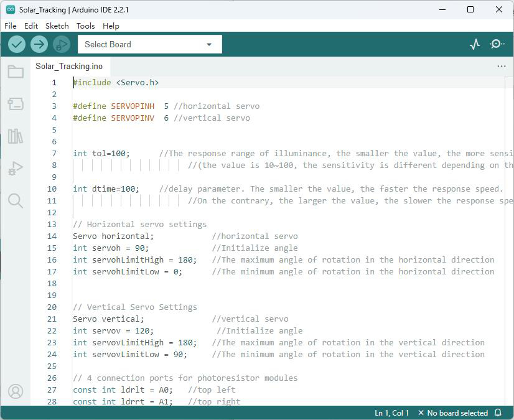Click the servohLimitHigh = 180 declaration
514x420 pixels.
pos(135,259)
